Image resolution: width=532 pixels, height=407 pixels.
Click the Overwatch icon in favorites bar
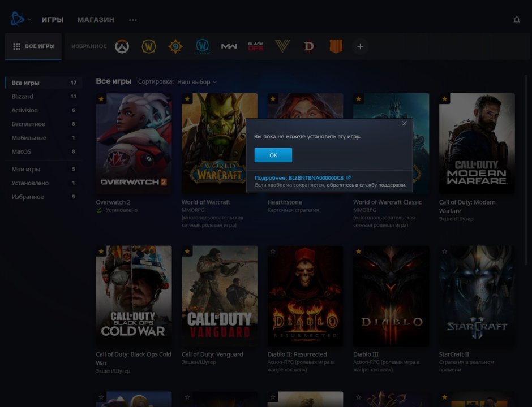click(x=122, y=46)
